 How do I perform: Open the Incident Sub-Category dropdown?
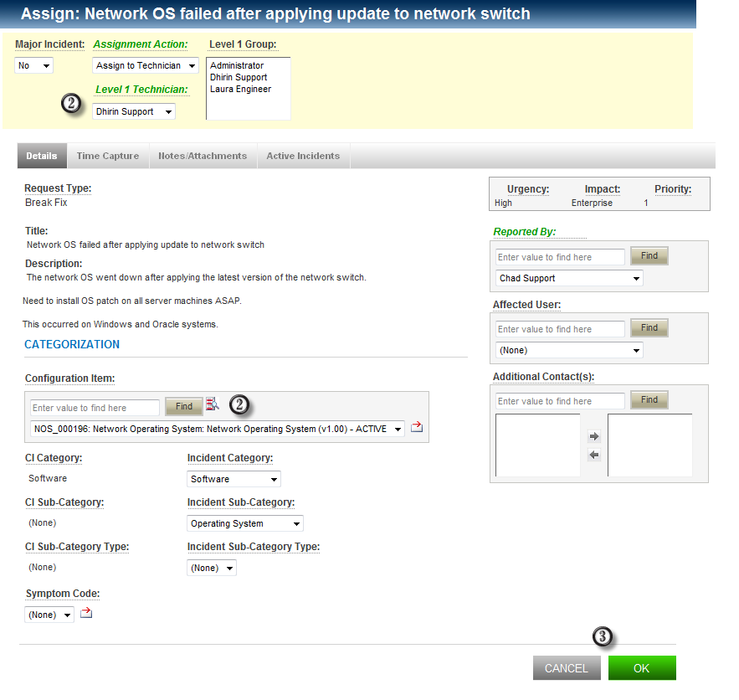245,523
